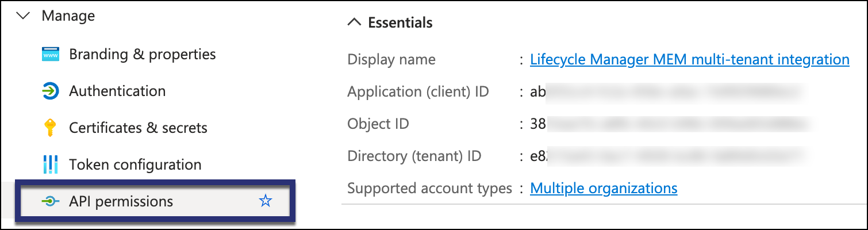Collapse the Essentials section
The image size is (868, 230).
click(x=356, y=23)
